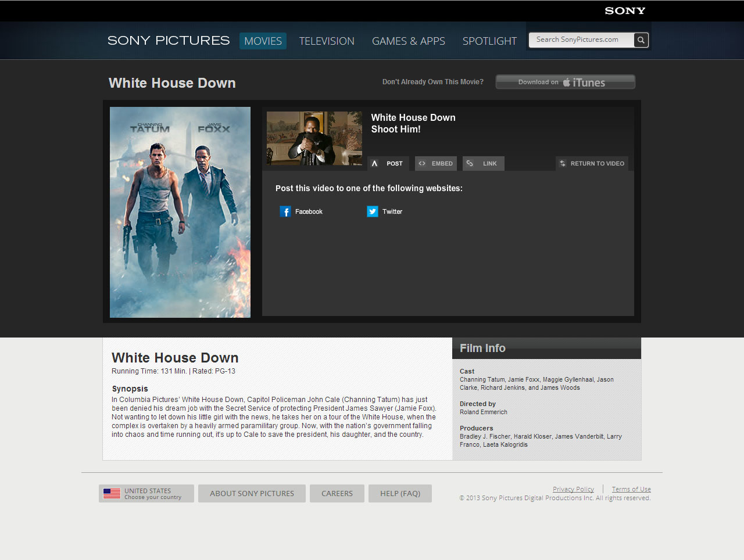
Task: Select the Embed tab
Action: [x=436, y=163]
